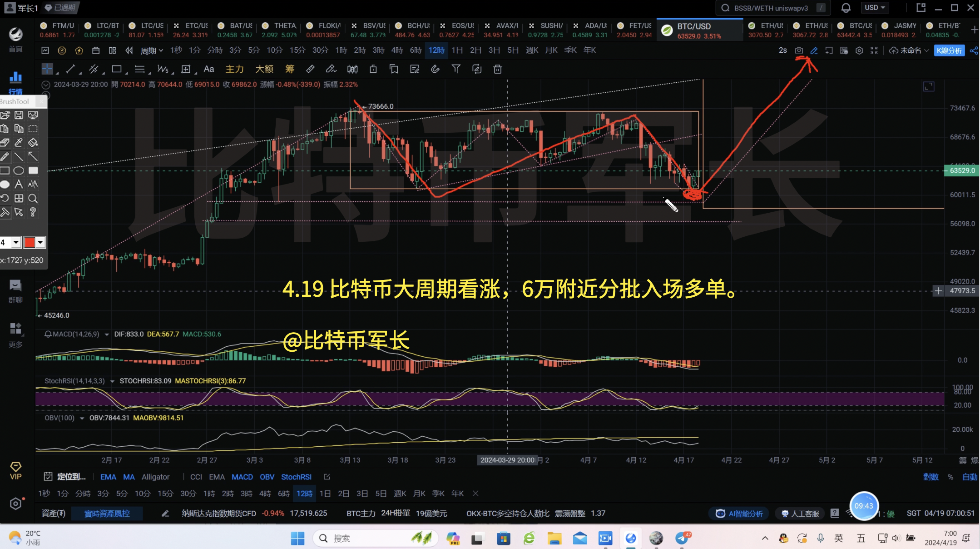
Task: Switch to the BTC/USD tab
Action: pyautogui.click(x=699, y=30)
